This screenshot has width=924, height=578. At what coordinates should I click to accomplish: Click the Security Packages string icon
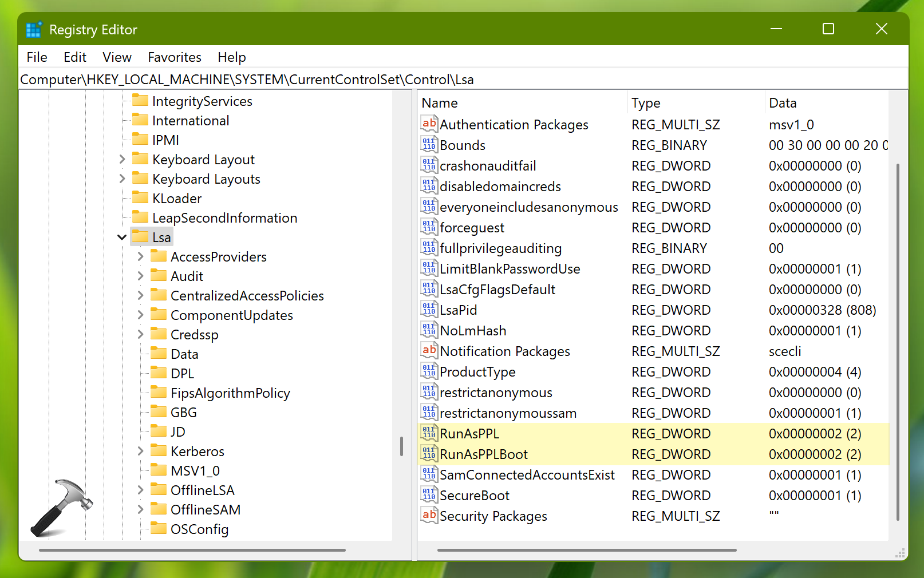click(429, 516)
